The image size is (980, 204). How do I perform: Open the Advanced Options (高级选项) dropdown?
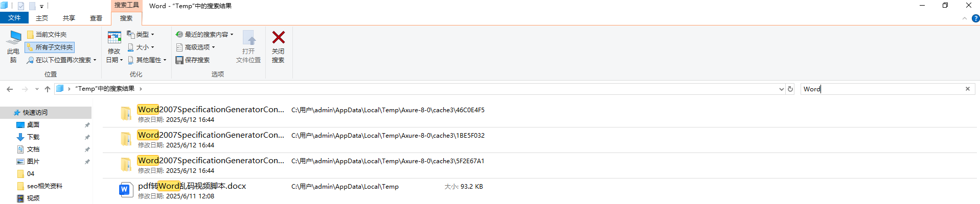coord(196,47)
